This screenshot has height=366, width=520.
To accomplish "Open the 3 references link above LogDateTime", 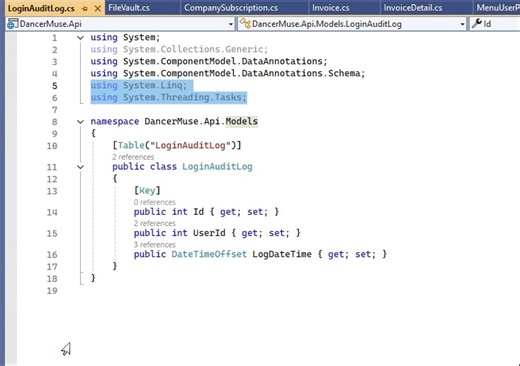I will (x=154, y=245).
